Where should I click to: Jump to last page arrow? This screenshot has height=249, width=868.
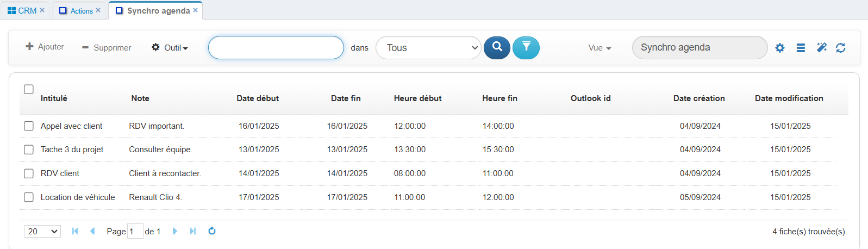(x=193, y=231)
